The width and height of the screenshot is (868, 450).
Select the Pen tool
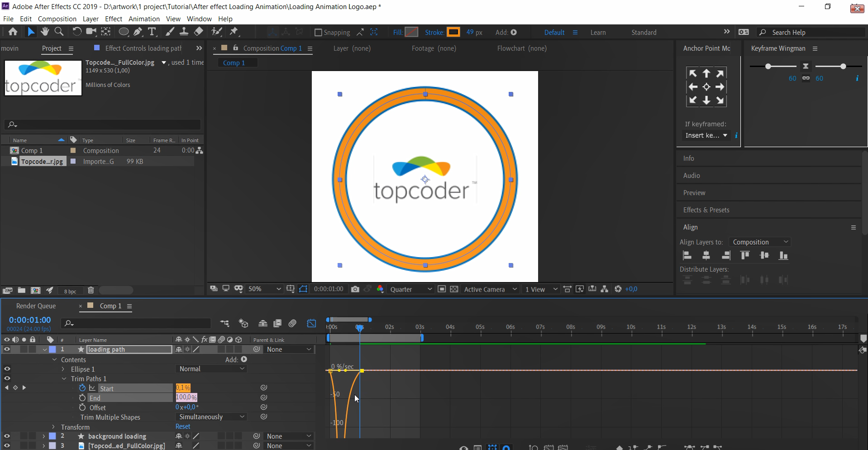click(138, 32)
